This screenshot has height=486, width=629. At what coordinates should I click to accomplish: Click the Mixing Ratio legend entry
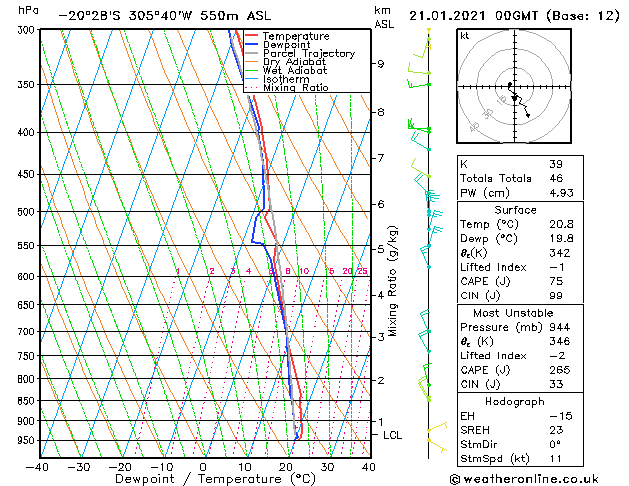click(x=287, y=87)
